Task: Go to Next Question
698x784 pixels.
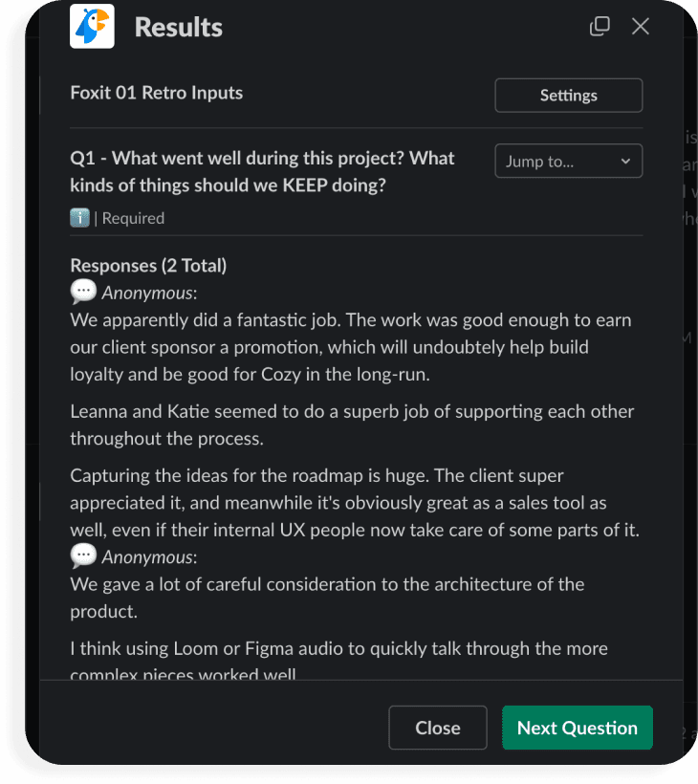Action: (x=577, y=728)
